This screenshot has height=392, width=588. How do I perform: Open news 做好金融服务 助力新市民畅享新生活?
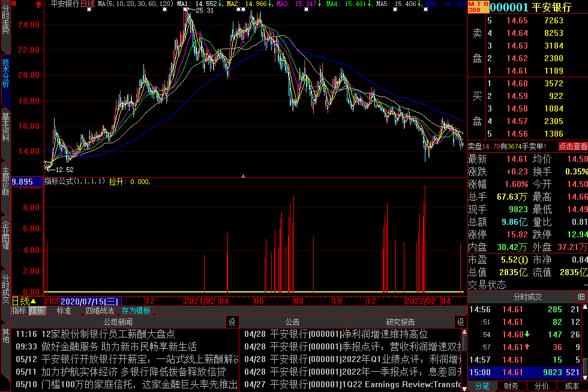point(119,346)
